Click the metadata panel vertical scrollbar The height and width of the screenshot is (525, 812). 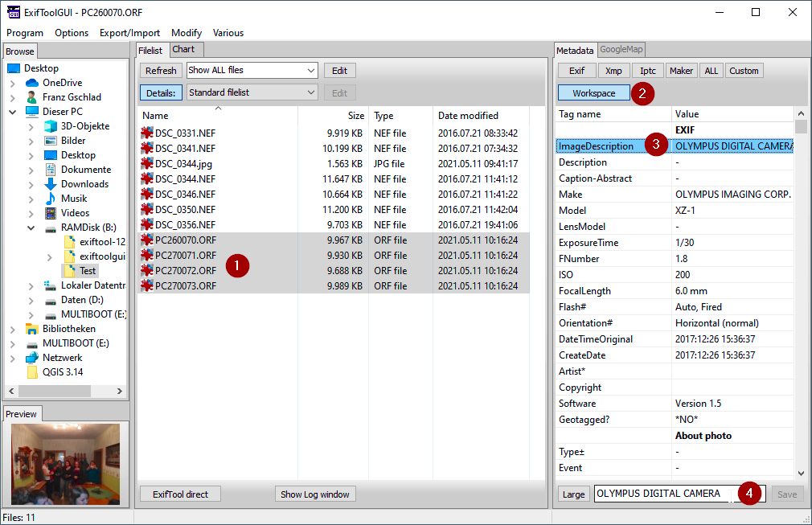pyautogui.click(x=800, y=297)
